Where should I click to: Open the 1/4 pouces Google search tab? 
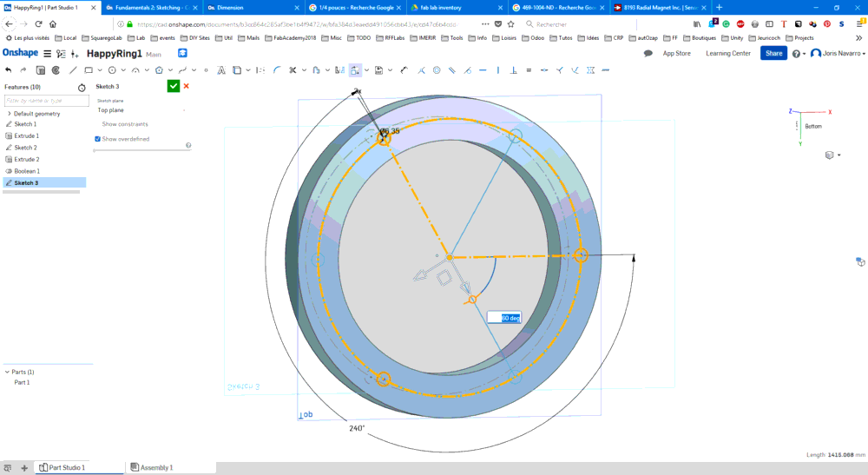point(354,8)
